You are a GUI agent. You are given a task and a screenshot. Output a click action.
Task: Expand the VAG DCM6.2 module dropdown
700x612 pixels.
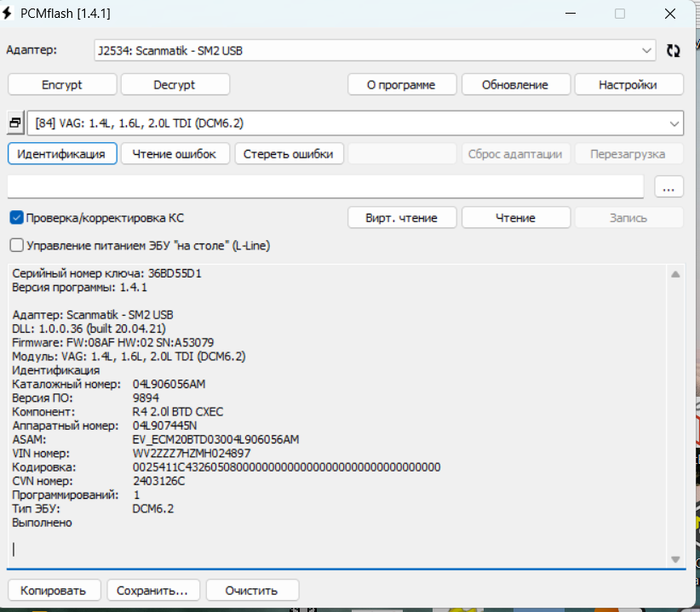coord(674,123)
